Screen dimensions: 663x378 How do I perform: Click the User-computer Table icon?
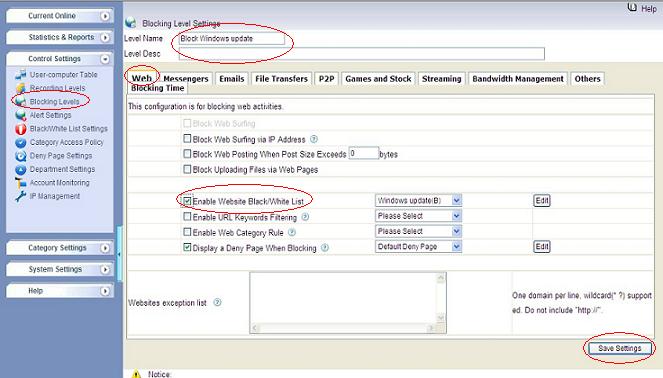[20, 75]
